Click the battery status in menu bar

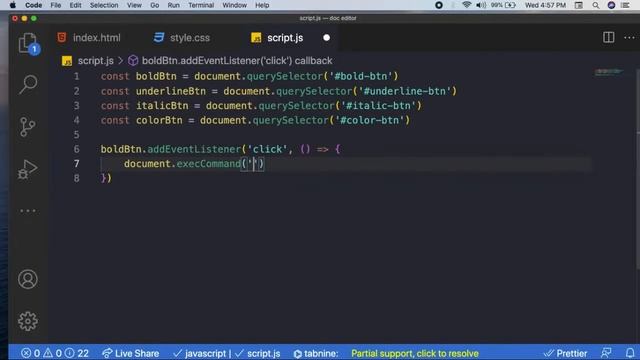pyautogui.click(x=503, y=5)
